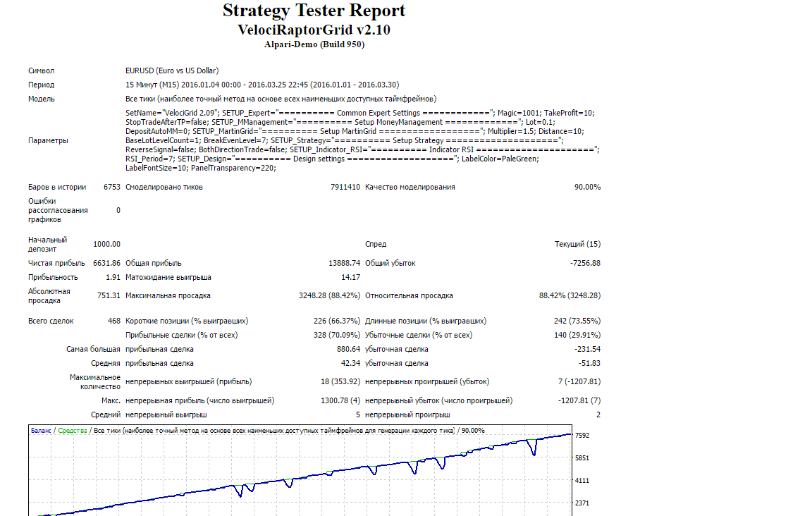Click the Прибыльность label
The width and height of the screenshot is (812, 516).
[x=53, y=277]
